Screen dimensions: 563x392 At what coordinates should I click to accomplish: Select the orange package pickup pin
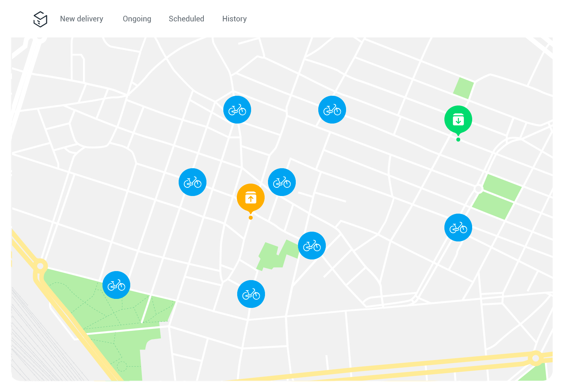(x=250, y=197)
